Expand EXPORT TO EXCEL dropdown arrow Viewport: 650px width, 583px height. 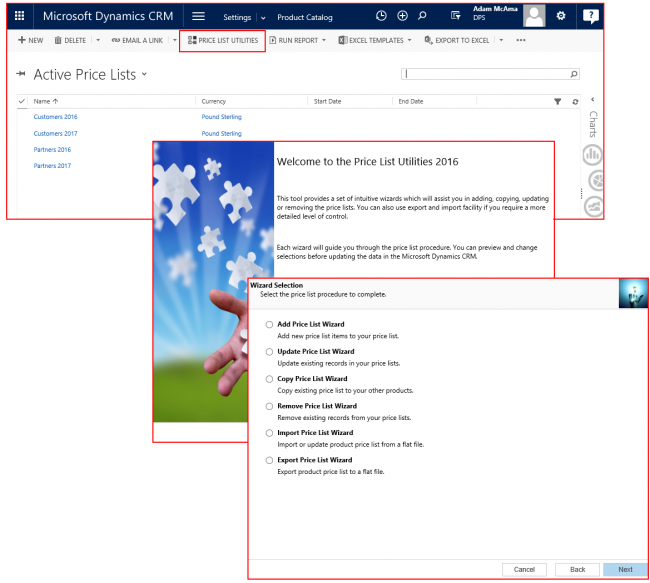pos(501,40)
